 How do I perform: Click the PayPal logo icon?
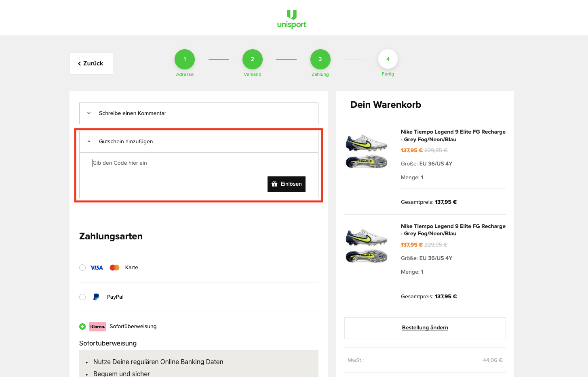tap(96, 297)
